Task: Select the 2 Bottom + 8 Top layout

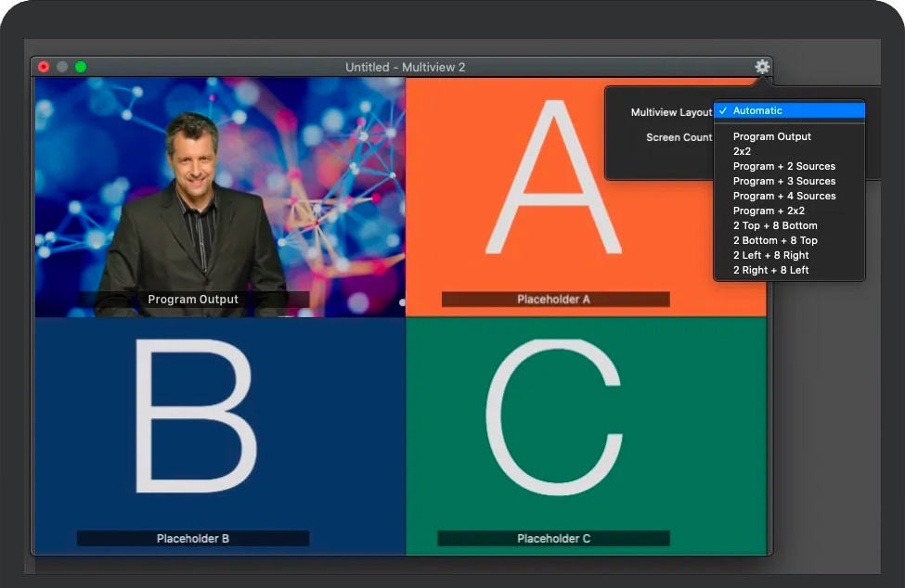Action: point(775,240)
